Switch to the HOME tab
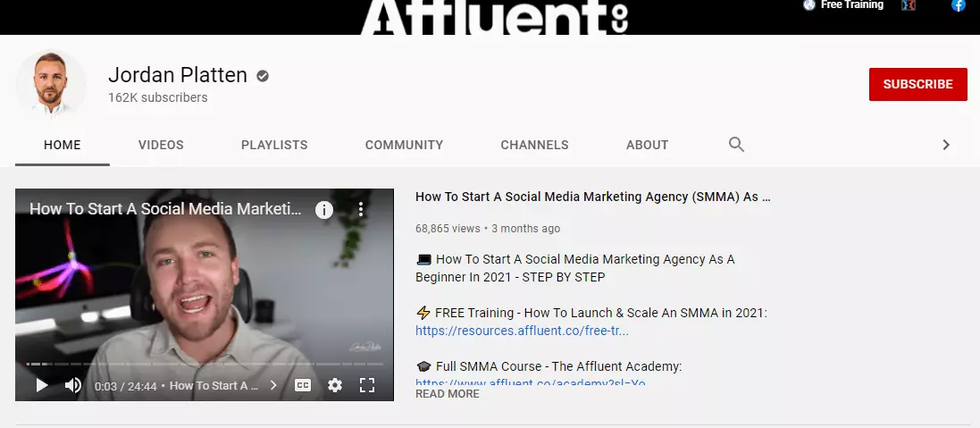Image resolution: width=980 pixels, height=428 pixels. (x=62, y=145)
